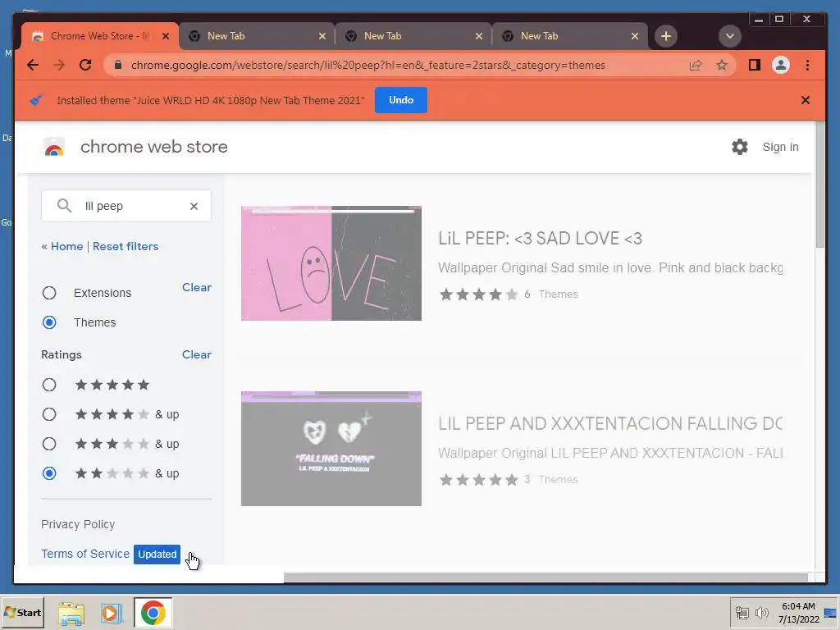840x630 pixels.
Task: Click the star rating of SAD LOVE theme
Action: pyautogui.click(x=479, y=294)
